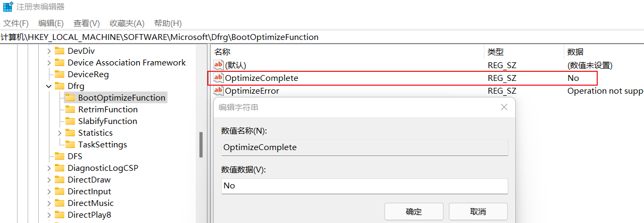Expand the Statistics tree node

point(60,133)
